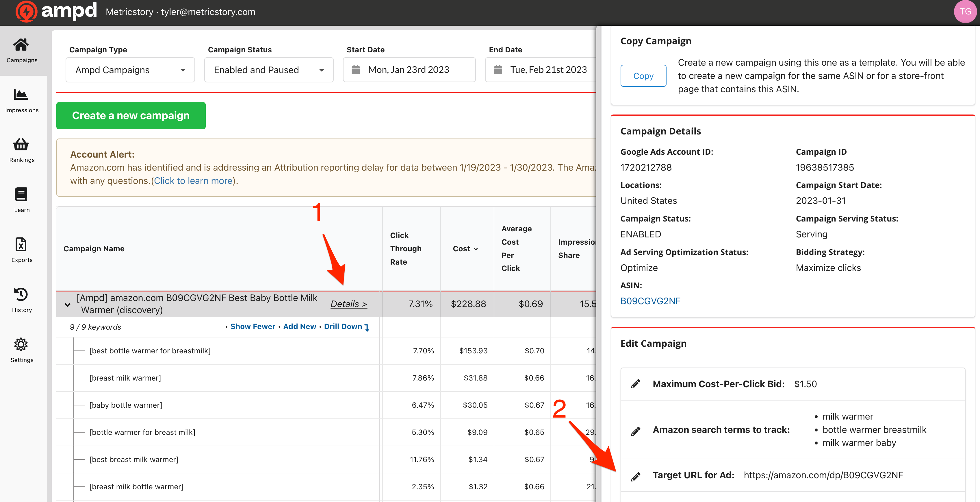980x502 pixels.
Task: Click the $1.50 maximum bid value
Action: pyautogui.click(x=805, y=384)
